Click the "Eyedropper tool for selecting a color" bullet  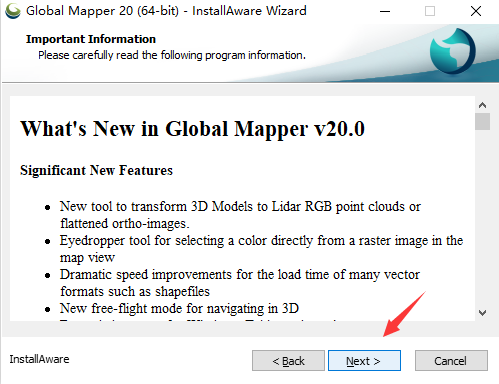click(261, 249)
